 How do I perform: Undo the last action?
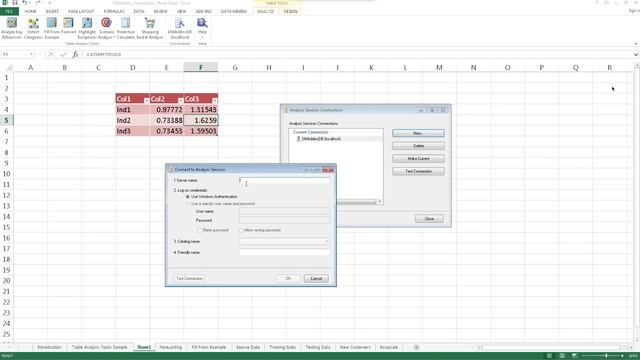25,3
